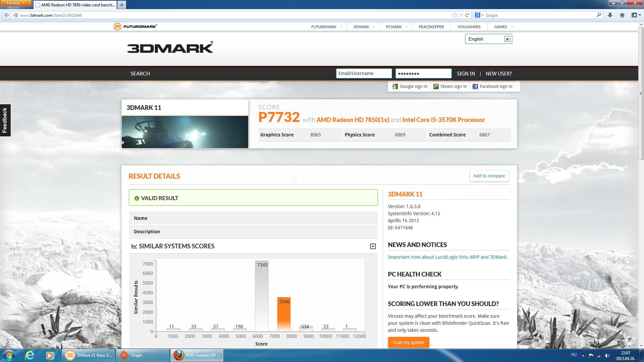Click the HU language indicator in tray
The image size is (644, 362).
click(x=574, y=355)
